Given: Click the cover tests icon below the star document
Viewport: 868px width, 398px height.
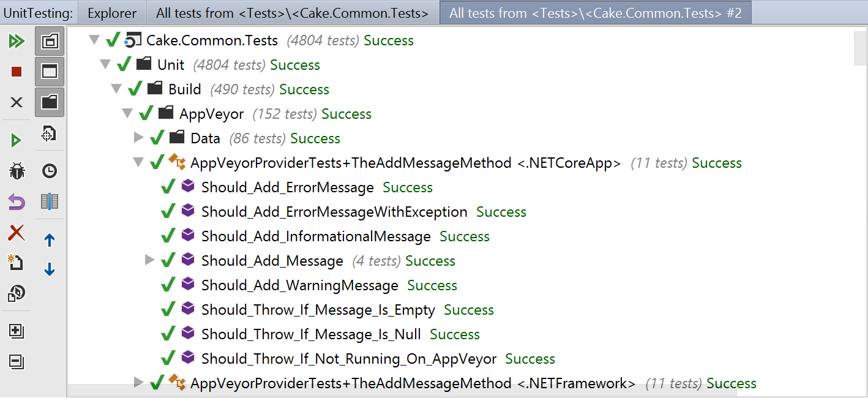Looking at the screenshot, I should pos(17,293).
